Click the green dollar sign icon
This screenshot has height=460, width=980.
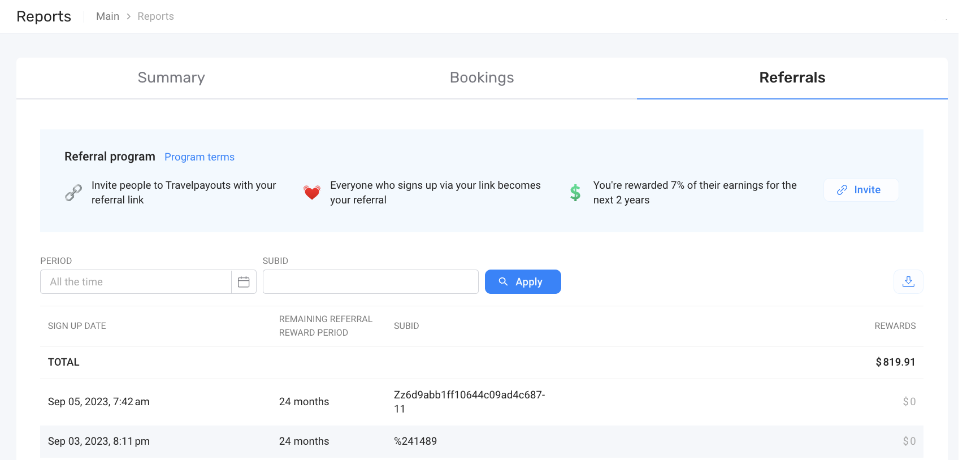coord(575,193)
